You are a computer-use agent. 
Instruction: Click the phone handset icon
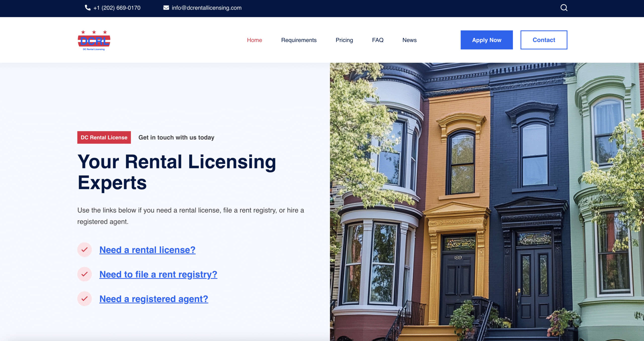88,8
